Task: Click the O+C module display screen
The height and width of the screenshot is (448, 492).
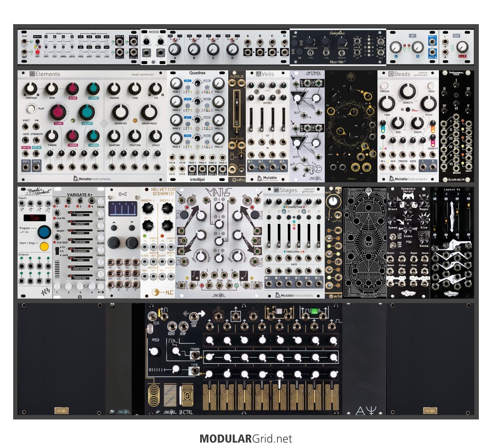Action: click(123, 209)
